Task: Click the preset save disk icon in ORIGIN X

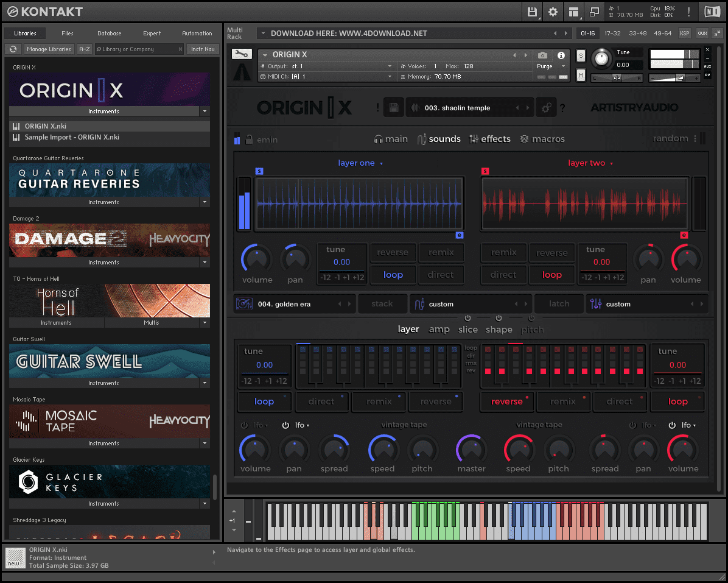Action: (394, 108)
